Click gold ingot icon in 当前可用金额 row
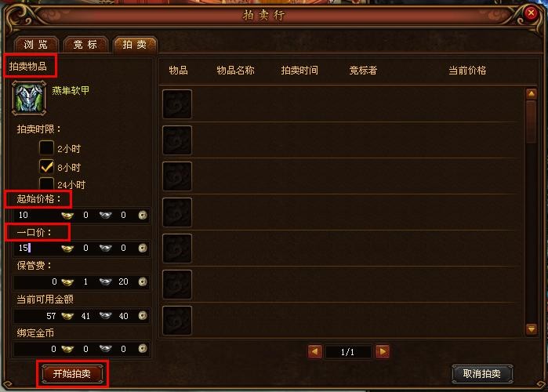The image size is (548, 392). [67, 316]
